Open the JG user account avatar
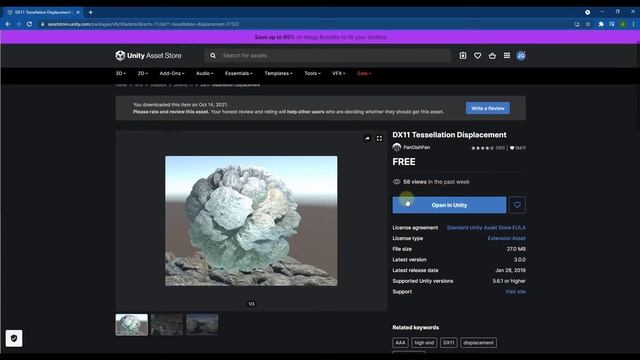The width and height of the screenshot is (640, 360). (x=520, y=56)
